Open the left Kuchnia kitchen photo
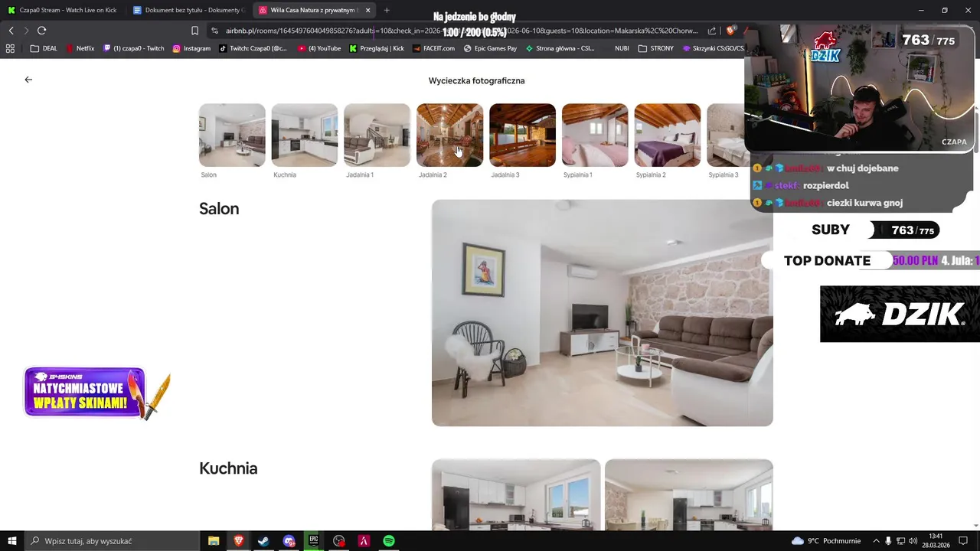 click(x=516, y=494)
